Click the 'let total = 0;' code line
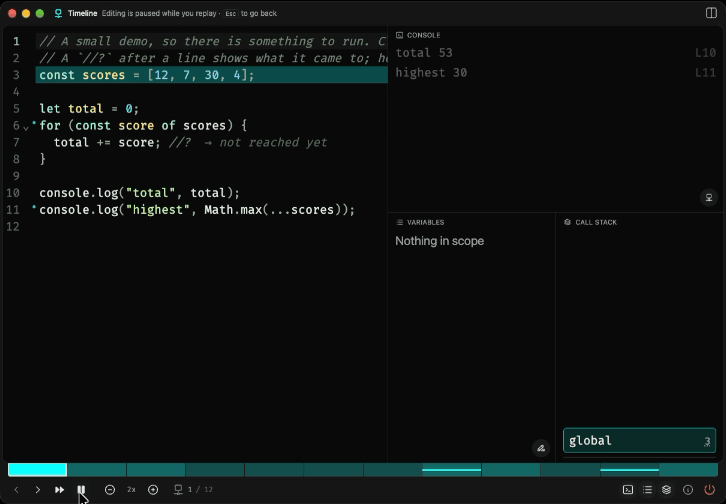Image resolution: width=726 pixels, height=504 pixels. (89, 108)
